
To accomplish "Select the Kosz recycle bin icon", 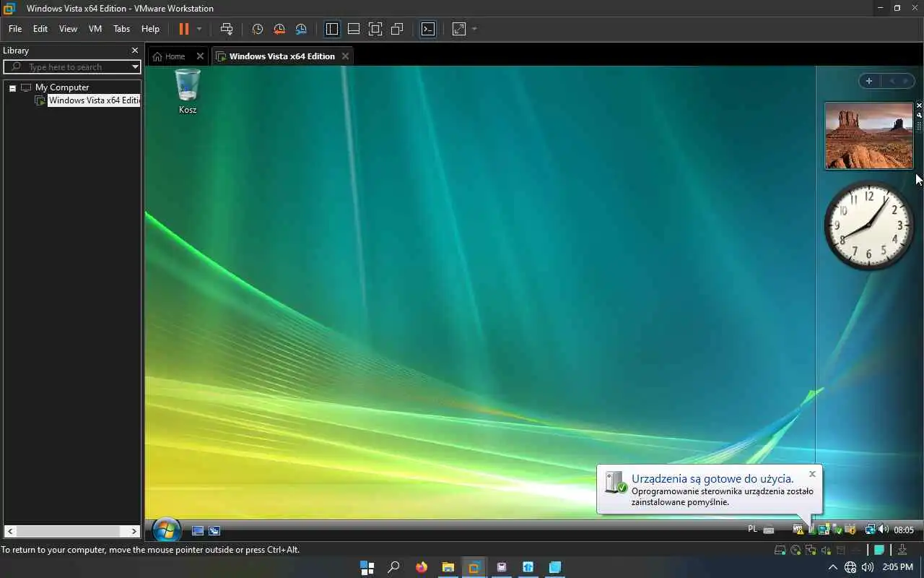I will 188,91.
